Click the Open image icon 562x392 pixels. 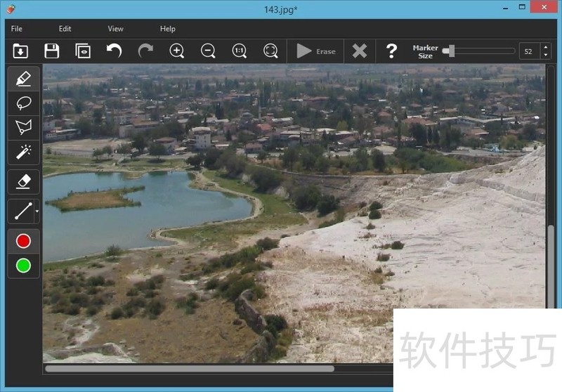coord(20,51)
